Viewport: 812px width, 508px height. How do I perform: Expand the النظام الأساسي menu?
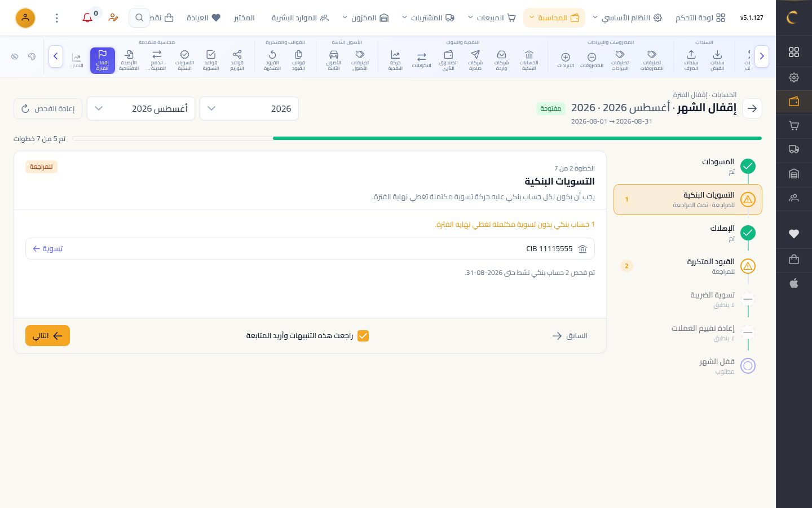pyautogui.click(x=627, y=18)
